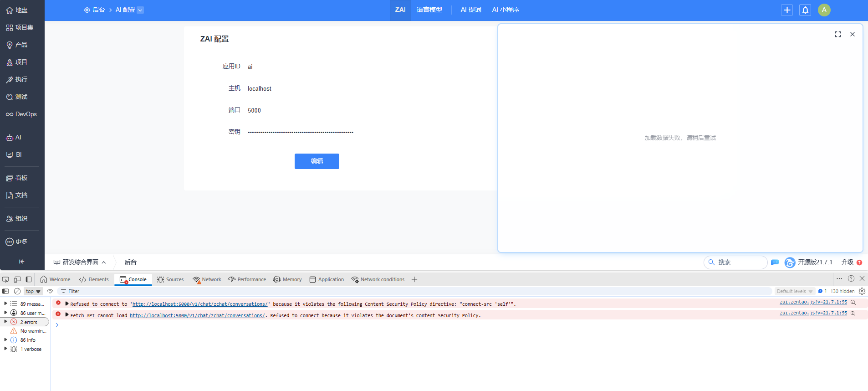Open the Elements DevTools tab
The width and height of the screenshot is (868, 391).
coord(94,279)
